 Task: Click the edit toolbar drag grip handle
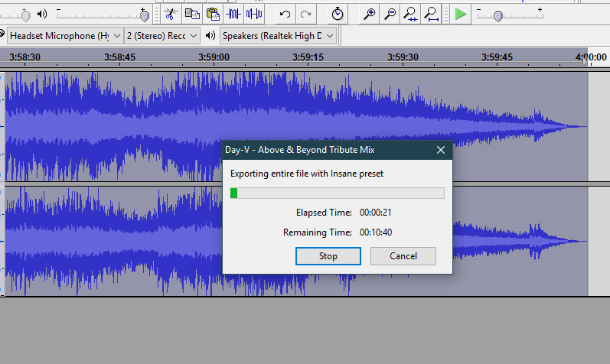(156, 15)
